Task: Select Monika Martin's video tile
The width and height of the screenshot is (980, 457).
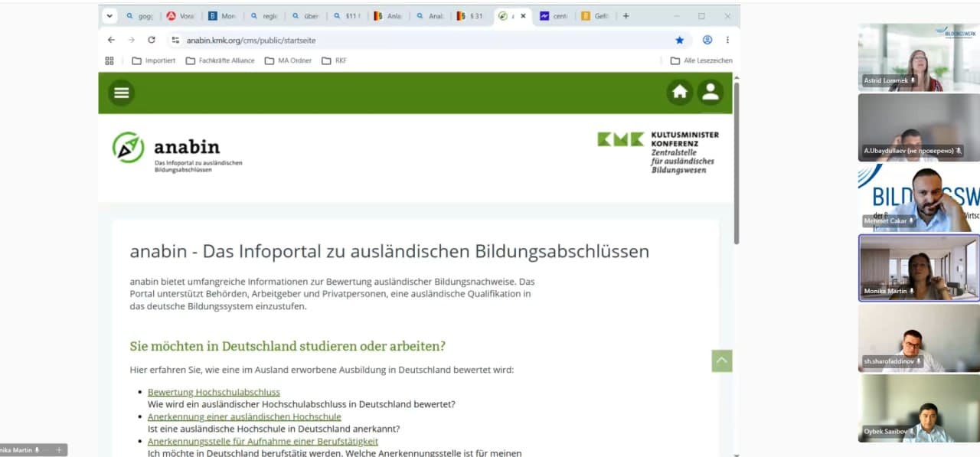Action: click(919, 268)
